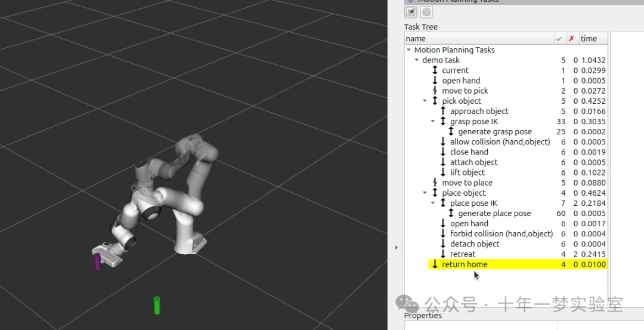644x330 pixels.
Task: Click the bidirectional arrow icon of the current stage
Action: [435, 70]
